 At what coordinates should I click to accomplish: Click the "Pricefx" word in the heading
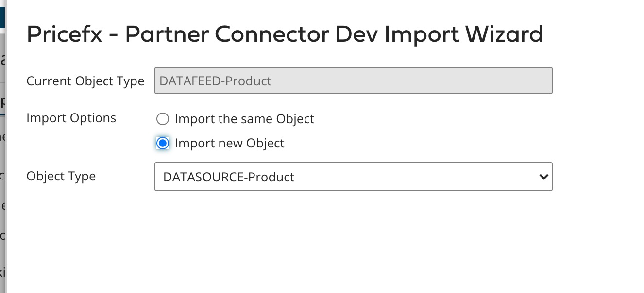click(65, 34)
